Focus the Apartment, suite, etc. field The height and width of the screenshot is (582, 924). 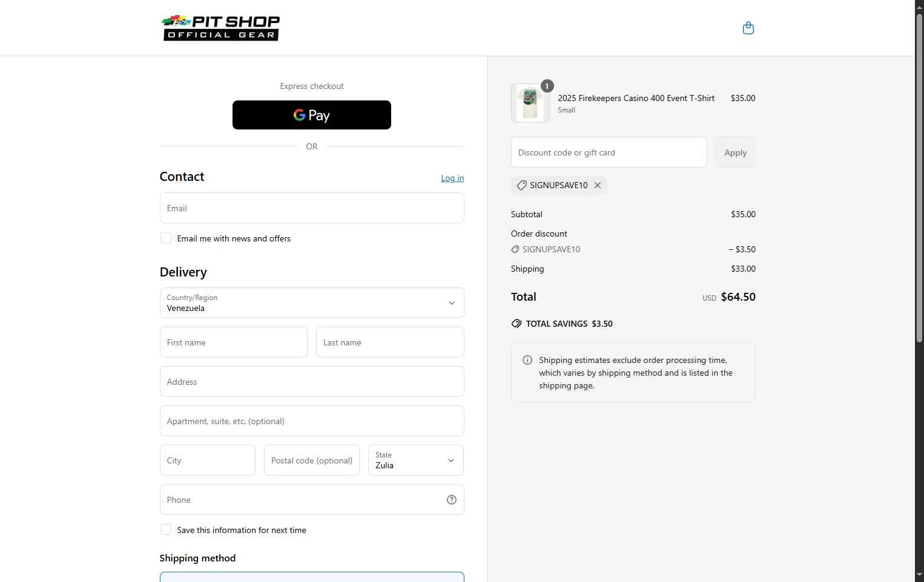[312, 421]
